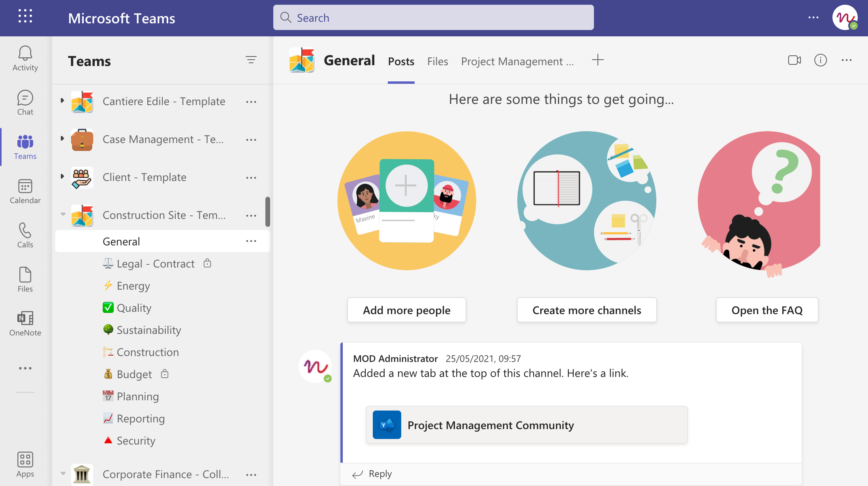Click the Create more channels button
The image size is (868, 486).
(x=586, y=310)
